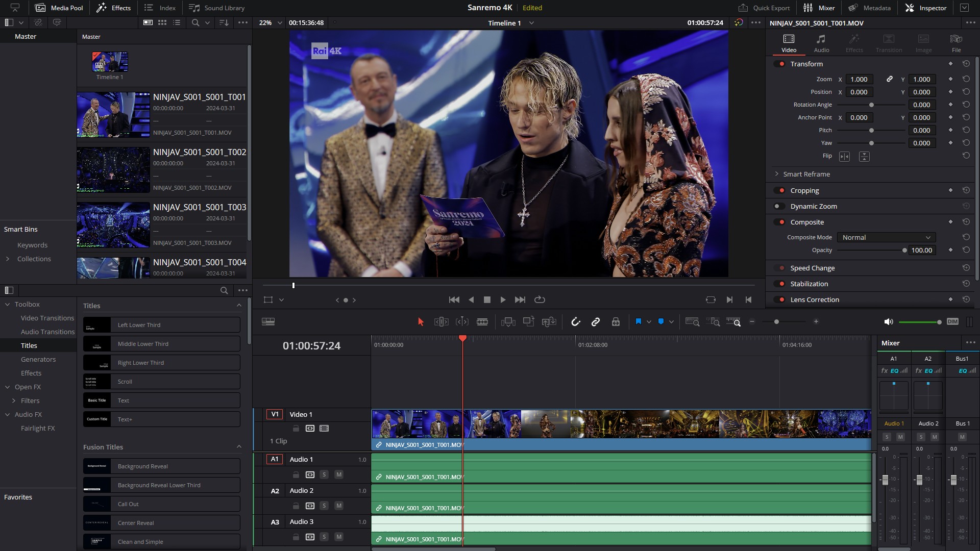Toggle the DIM audio button
Screen dimensions: 980x551
(952, 322)
